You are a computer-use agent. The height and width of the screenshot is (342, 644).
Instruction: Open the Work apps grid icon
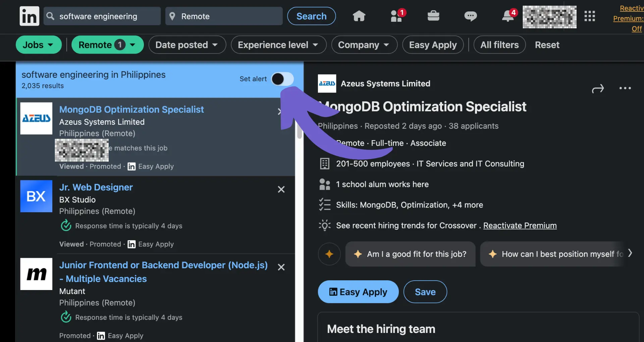[589, 16]
